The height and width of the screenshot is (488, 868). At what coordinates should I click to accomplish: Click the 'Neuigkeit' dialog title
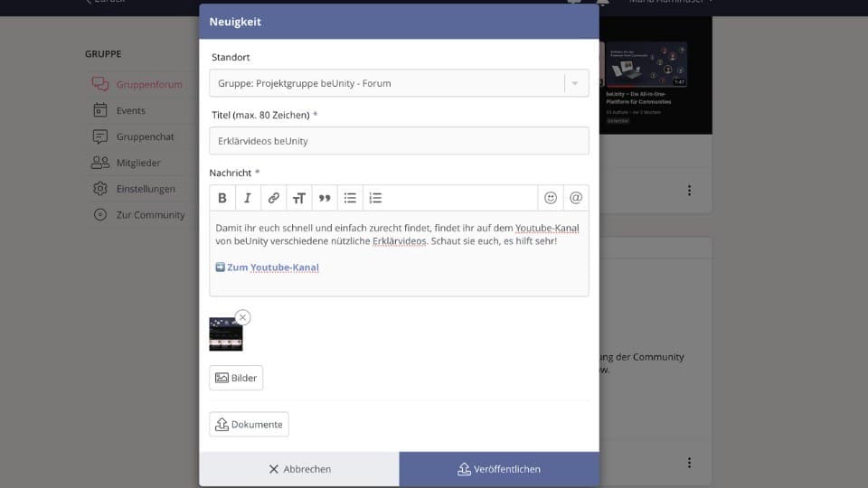coord(235,22)
